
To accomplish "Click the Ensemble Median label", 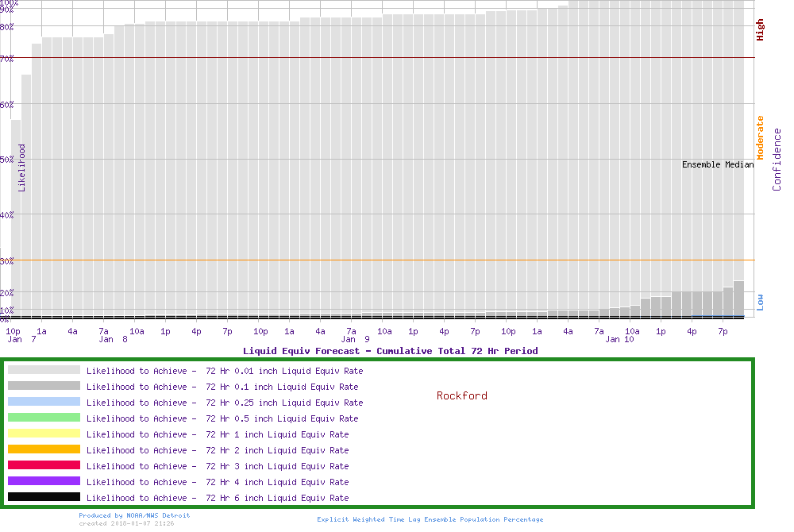I will click(718, 165).
